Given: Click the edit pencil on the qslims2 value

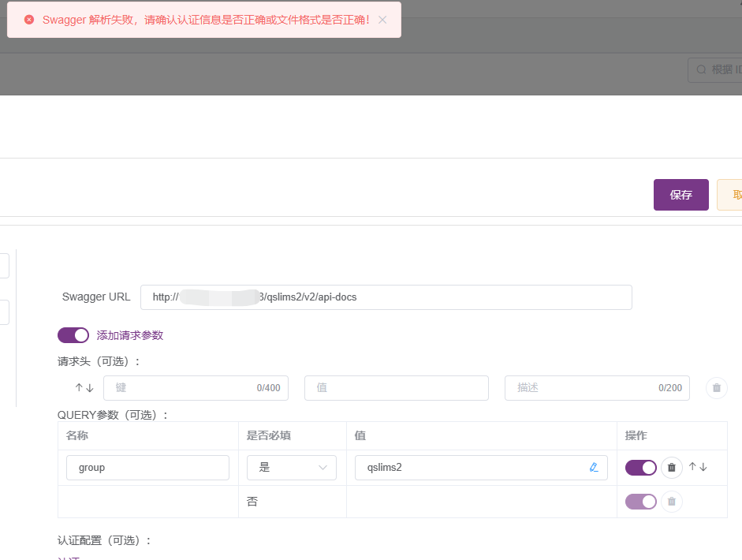Looking at the screenshot, I should pos(594,467).
